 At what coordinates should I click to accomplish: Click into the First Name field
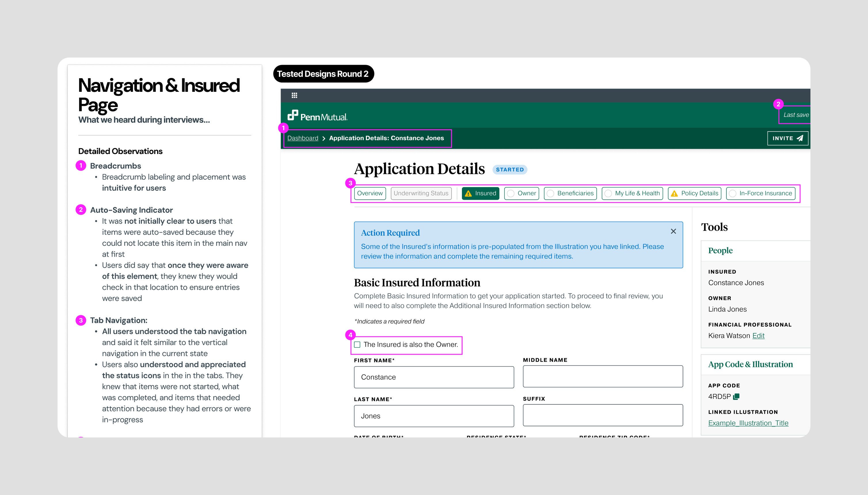(434, 377)
